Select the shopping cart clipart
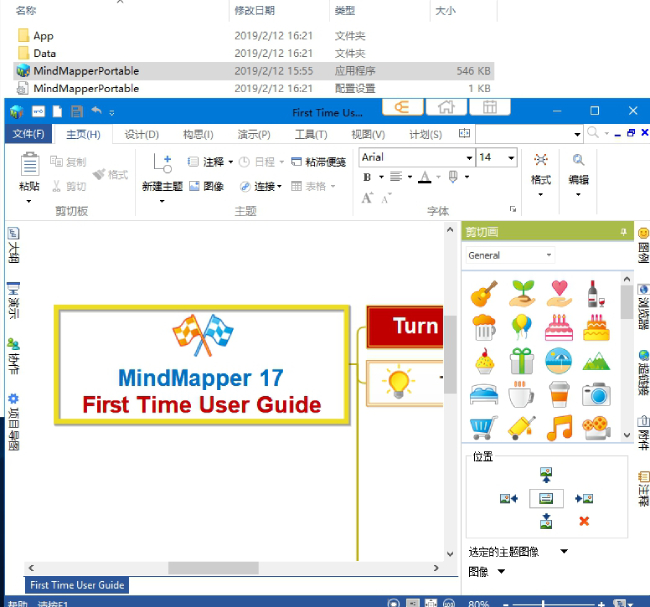This screenshot has height=607, width=650. (484, 427)
